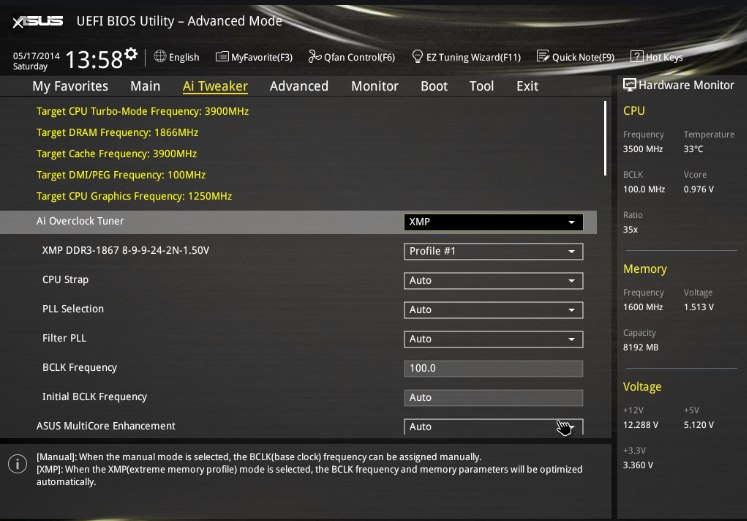Click the 13:58 clock display
Image resolution: width=747 pixels, height=521 pixels.
(94, 60)
